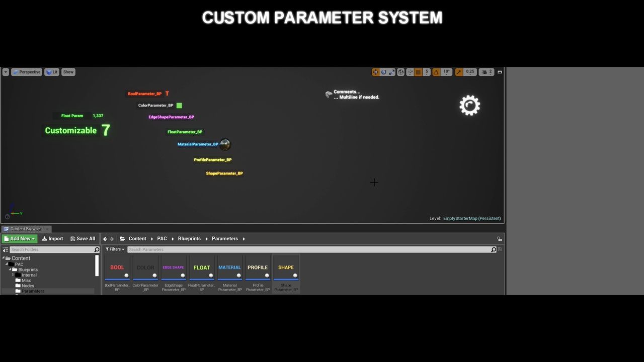The height and width of the screenshot is (362, 644).
Task: Click the surface snapping icon
Action: tap(410, 72)
